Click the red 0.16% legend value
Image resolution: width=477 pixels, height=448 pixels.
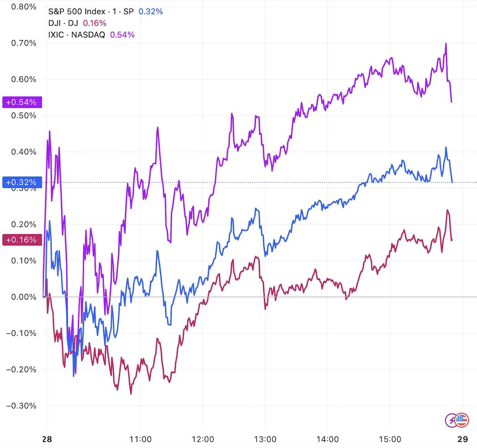click(95, 23)
